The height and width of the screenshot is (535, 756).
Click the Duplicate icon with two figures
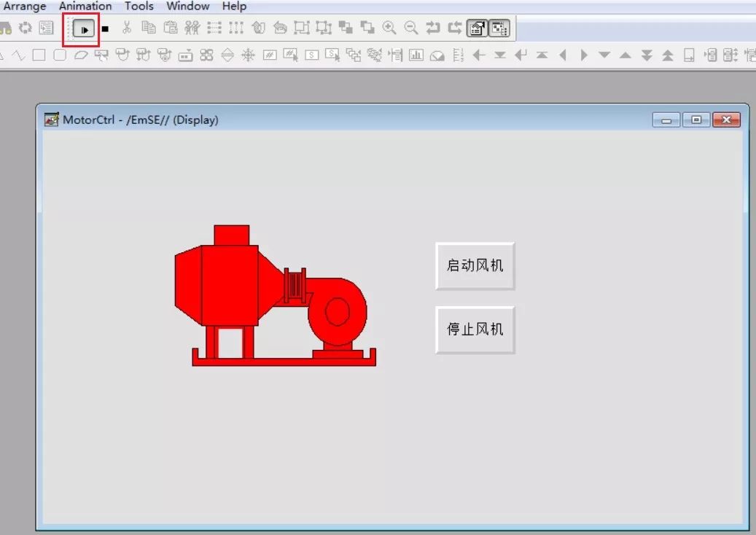coord(192,28)
